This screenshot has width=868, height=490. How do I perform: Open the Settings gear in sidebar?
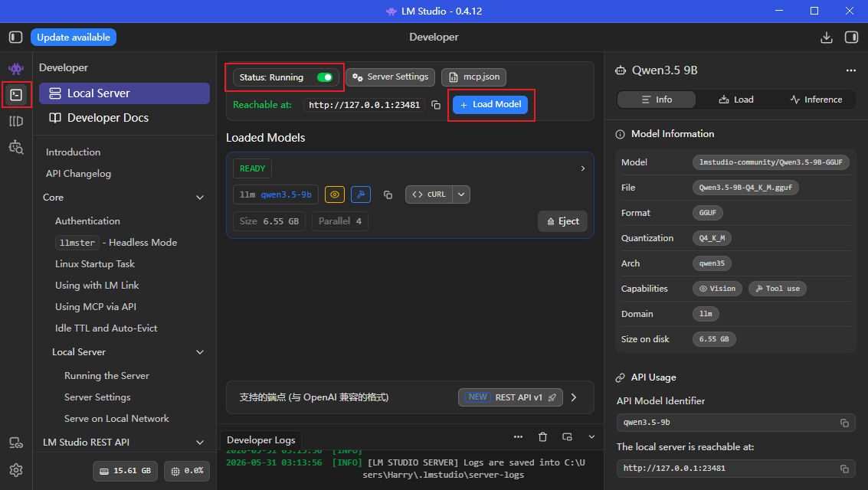(x=16, y=470)
